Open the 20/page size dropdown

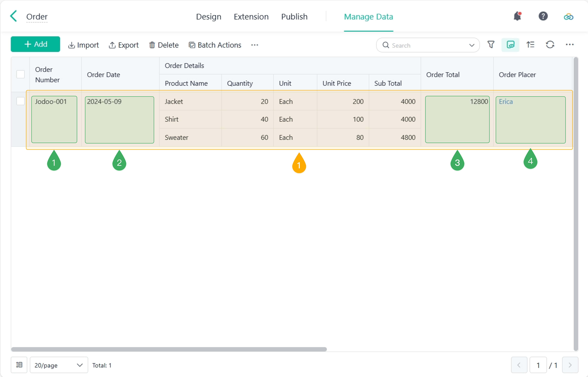(x=59, y=365)
